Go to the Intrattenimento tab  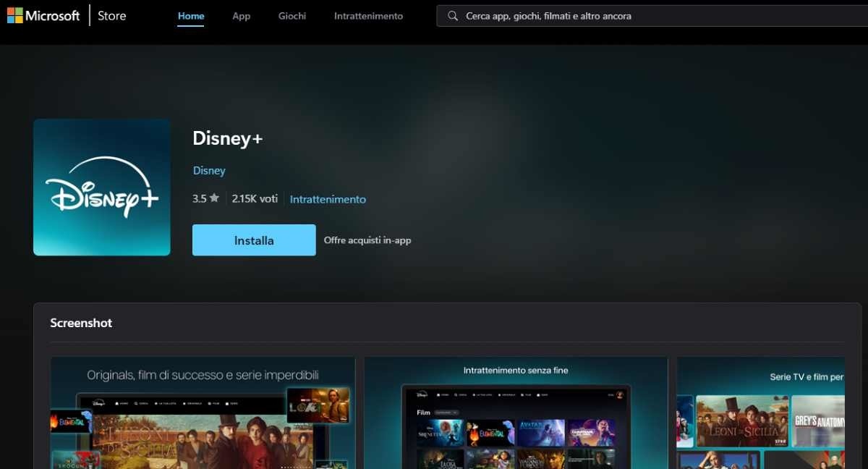tap(369, 16)
